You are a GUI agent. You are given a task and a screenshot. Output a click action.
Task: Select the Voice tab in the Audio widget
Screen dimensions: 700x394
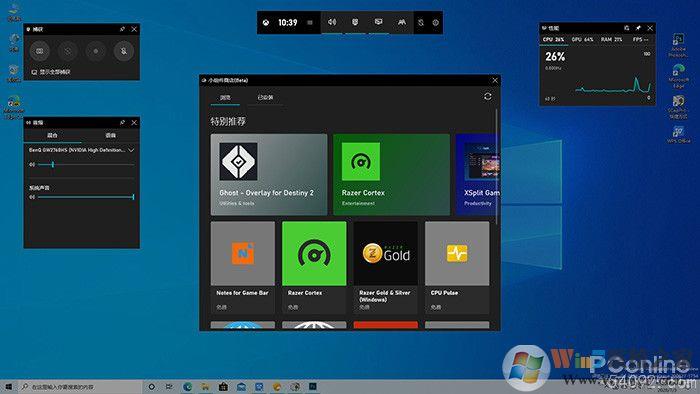pyautogui.click(x=110, y=135)
